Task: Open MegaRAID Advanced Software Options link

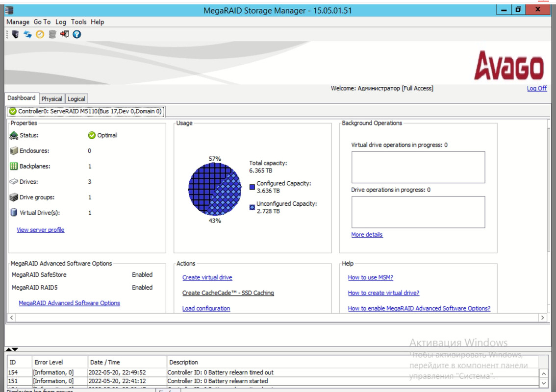Action: coord(70,303)
